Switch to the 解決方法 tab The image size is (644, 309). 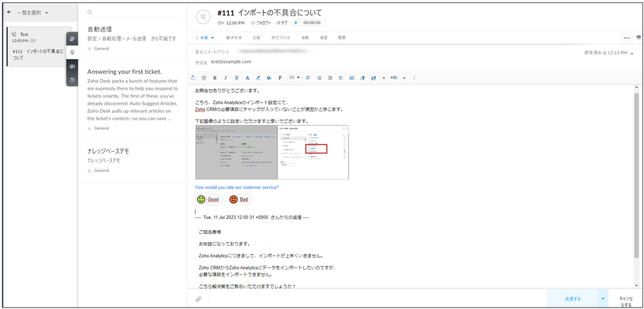click(234, 38)
